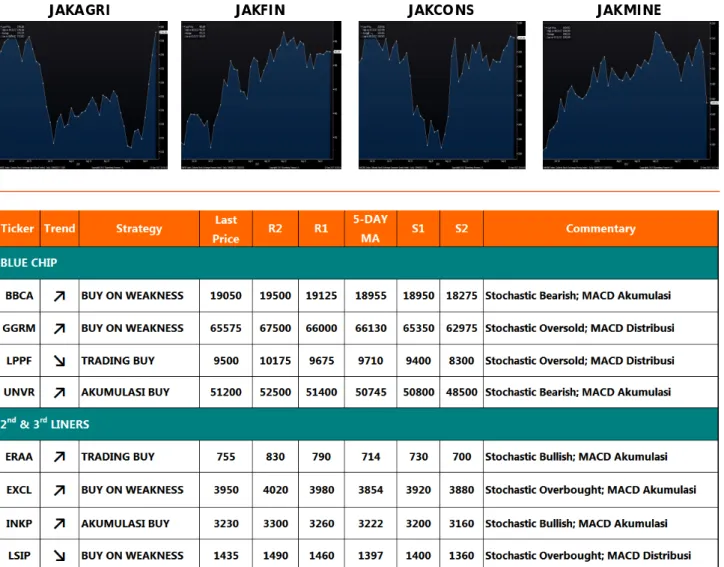724x567 pixels.
Task: Click BBCA S2 value 18275
Action: 462,296
